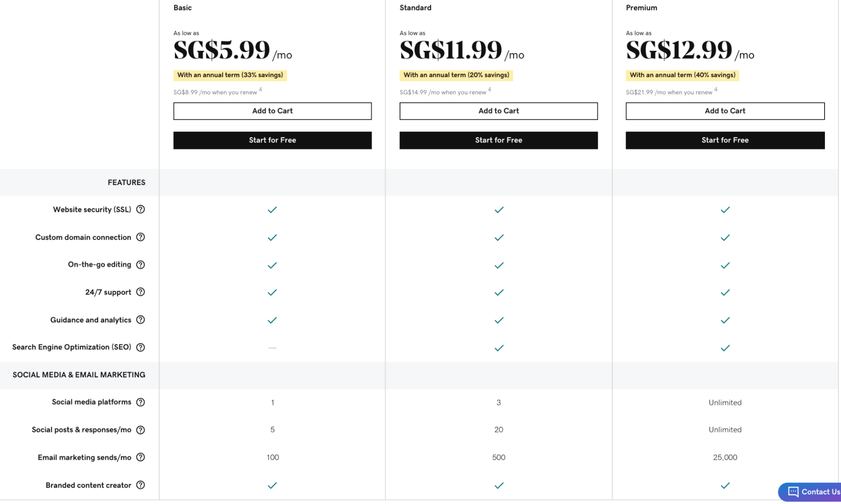Image resolution: width=841 pixels, height=504 pixels.
Task: Add the Premium plan to cart
Action: [725, 111]
